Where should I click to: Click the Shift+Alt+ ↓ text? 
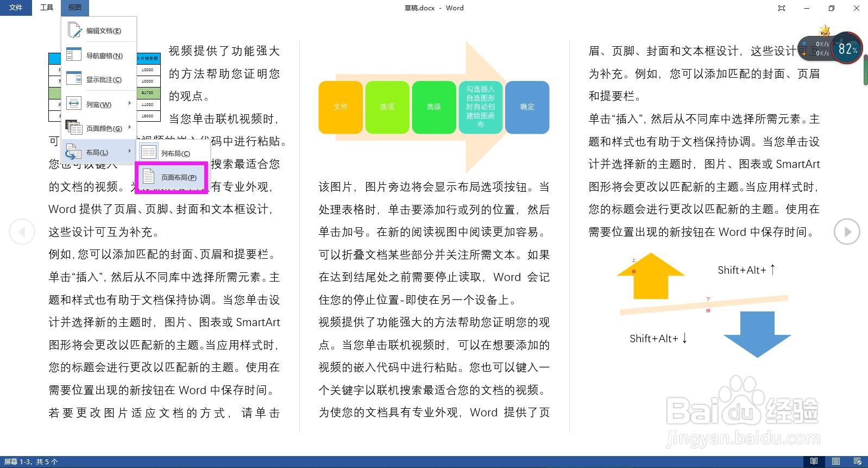coord(659,338)
